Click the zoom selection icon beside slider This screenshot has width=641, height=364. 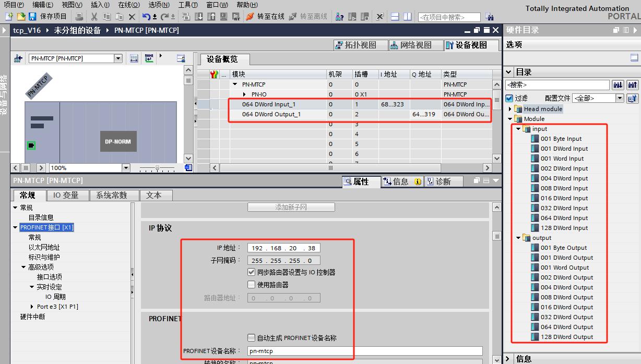pyautogui.click(x=188, y=168)
